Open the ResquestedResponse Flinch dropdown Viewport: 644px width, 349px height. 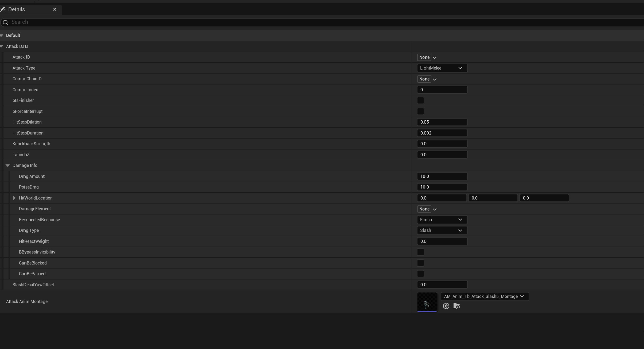[x=442, y=220]
